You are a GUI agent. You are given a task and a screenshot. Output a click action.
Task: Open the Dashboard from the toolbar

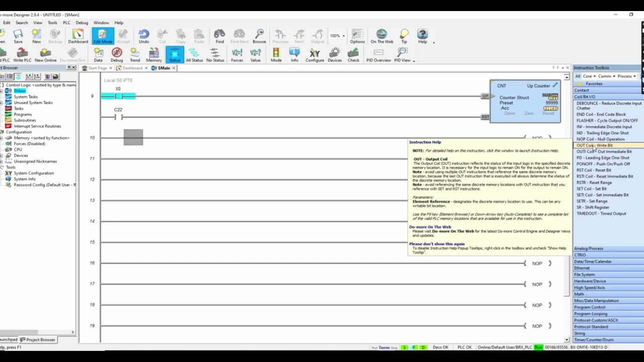click(x=77, y=36)
